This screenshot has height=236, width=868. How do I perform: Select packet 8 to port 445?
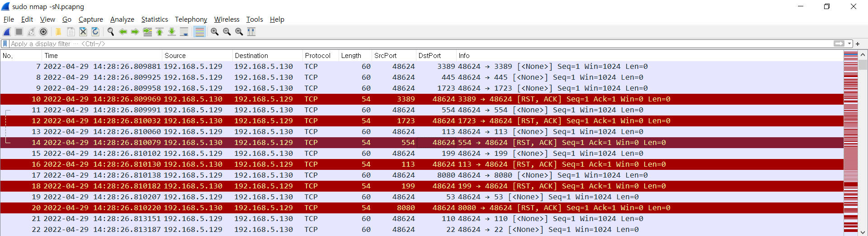[422, 77]
